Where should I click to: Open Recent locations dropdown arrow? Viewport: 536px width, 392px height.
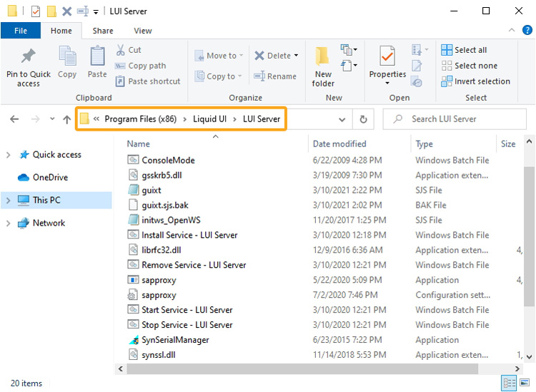coord(52,119)
